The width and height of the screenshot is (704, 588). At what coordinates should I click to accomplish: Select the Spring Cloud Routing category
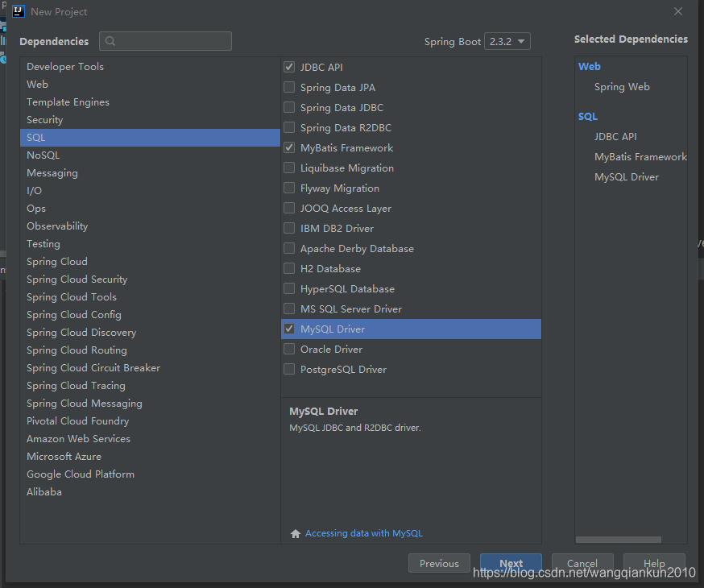pyautogui.click(x=150, y=350)
